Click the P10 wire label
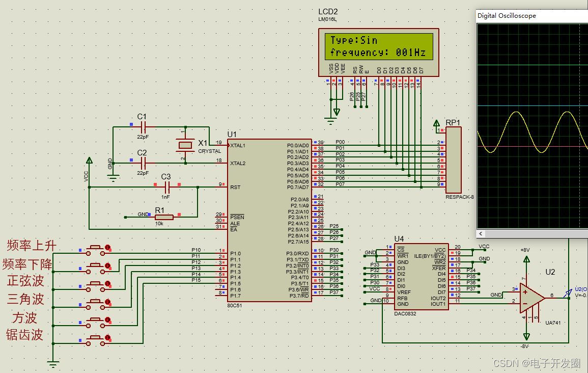588x373 pixels. tap(196, 250)
